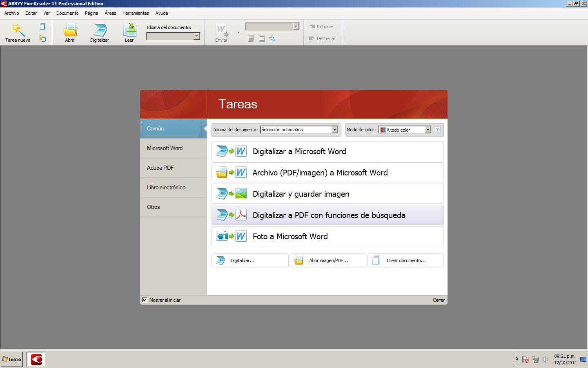
Task: Select the Libro electrónico task category
Action: pyautogui.click(x=173, y=188)
